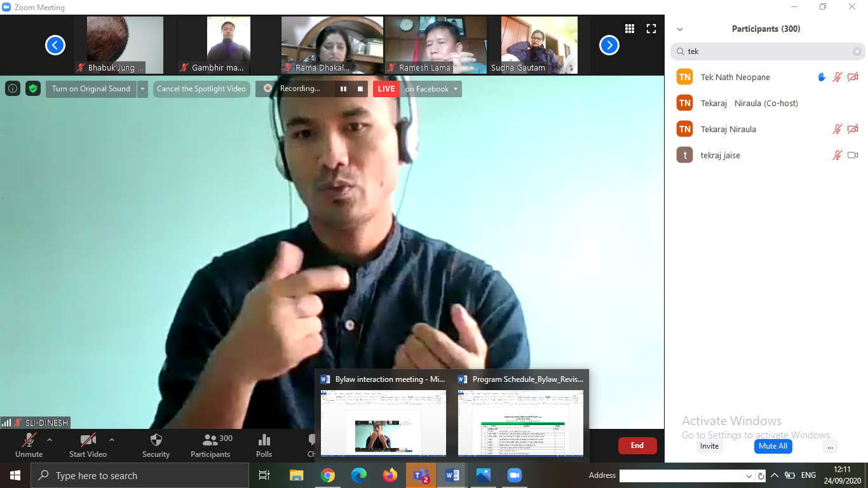The image size is (868, 488).
Task: Unmute the microphone
Action: tap(29, 445)
